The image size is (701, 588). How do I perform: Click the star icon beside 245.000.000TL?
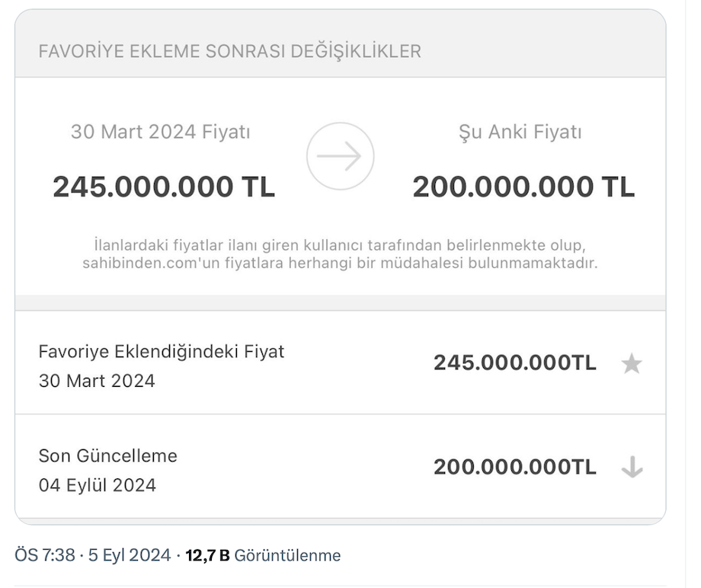click(x=632, y=364)
